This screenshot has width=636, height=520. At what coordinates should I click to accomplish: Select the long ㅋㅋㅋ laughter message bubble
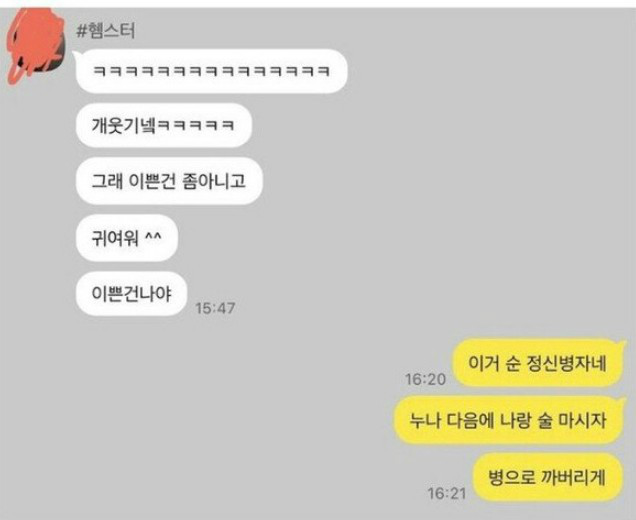point(211,71)
